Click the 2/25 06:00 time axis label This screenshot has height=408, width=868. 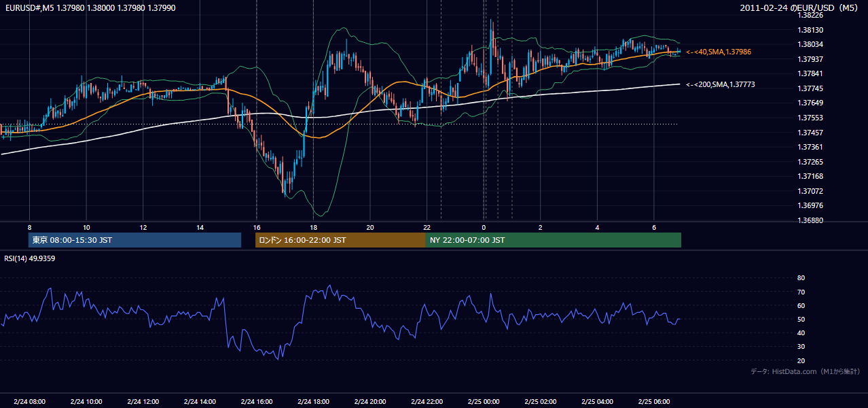653,401
